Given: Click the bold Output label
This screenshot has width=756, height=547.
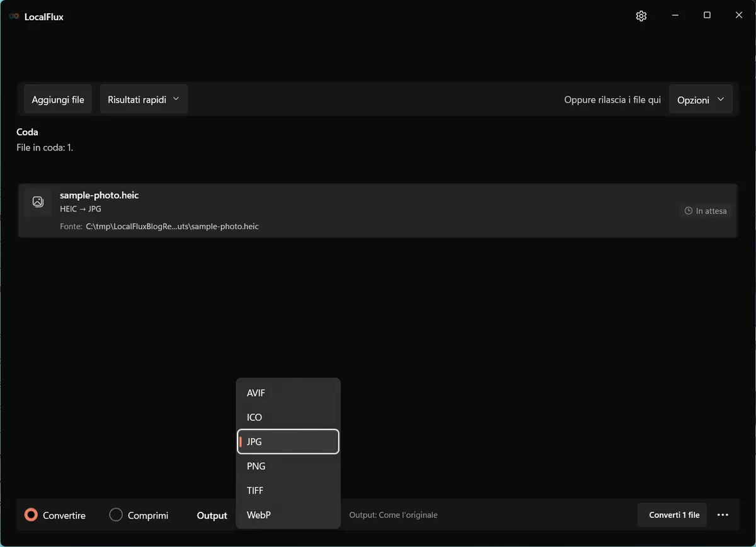Looking at the screenshot, I should coord(212,516).
